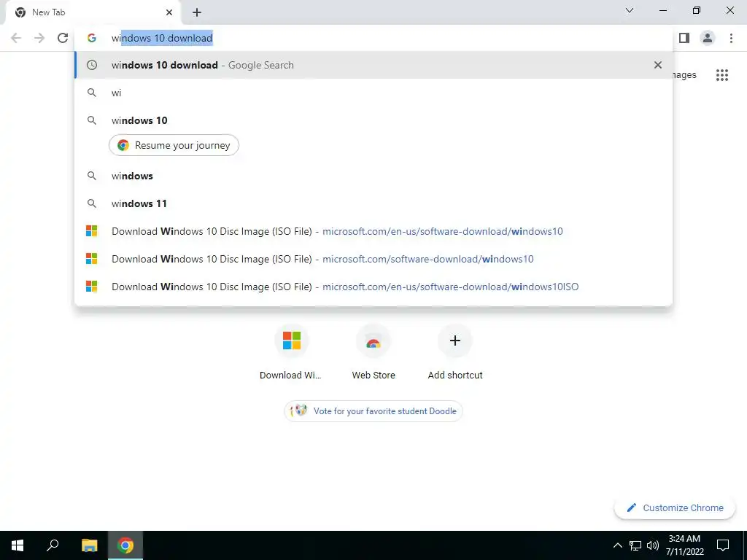Open the notification center icon
Image resolution: width=747 pixels, height=560 pixels.
click(x=723, y=545)
